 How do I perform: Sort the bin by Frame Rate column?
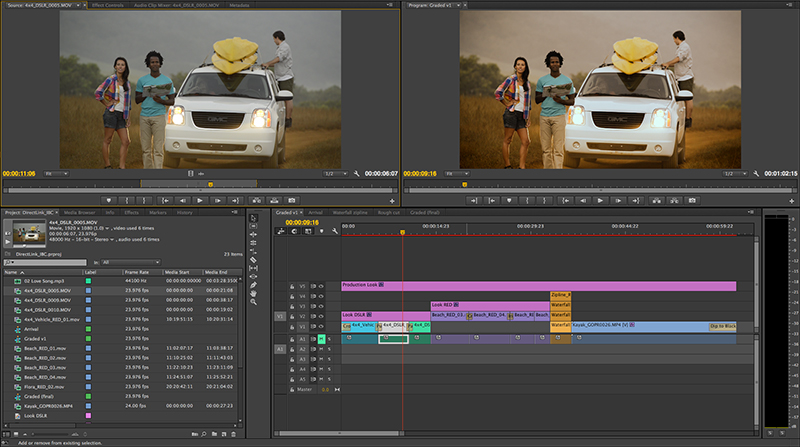[x=137, y=272]
